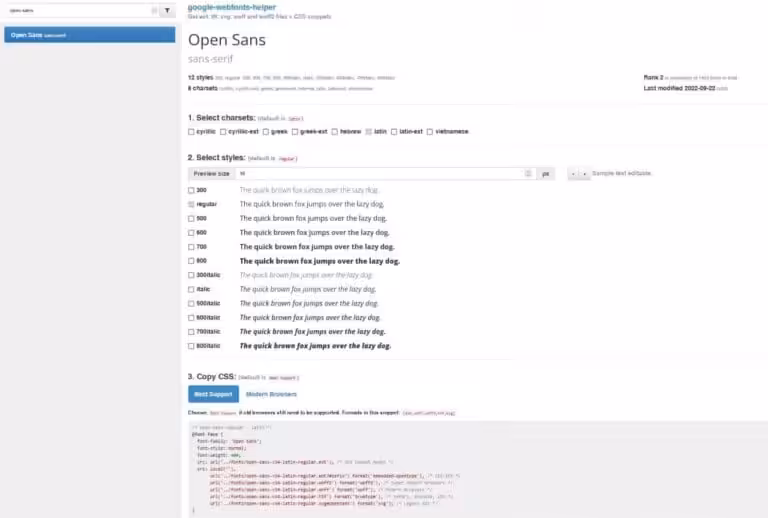
Task: Enable the cyrillic charset checkbox
Action: pos(191,132)
